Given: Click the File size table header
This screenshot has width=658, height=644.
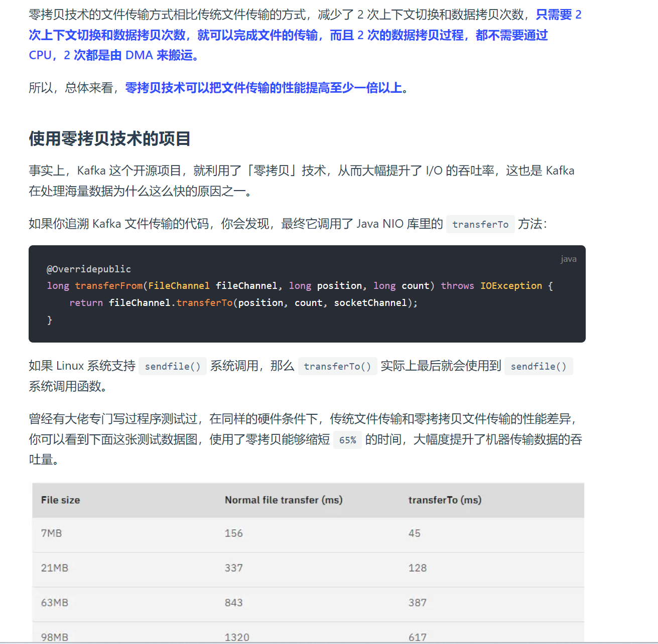Looking at the screenshot, I should click(60, 500).
